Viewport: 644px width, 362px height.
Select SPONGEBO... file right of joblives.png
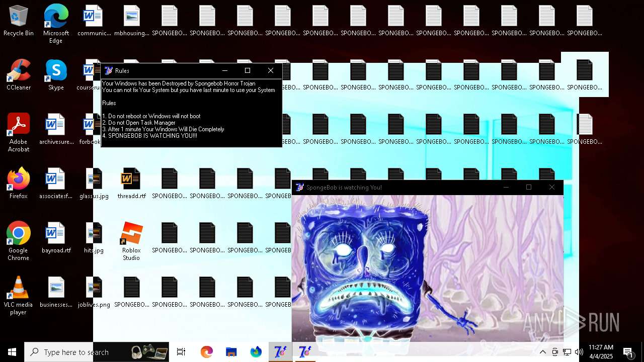131,293
